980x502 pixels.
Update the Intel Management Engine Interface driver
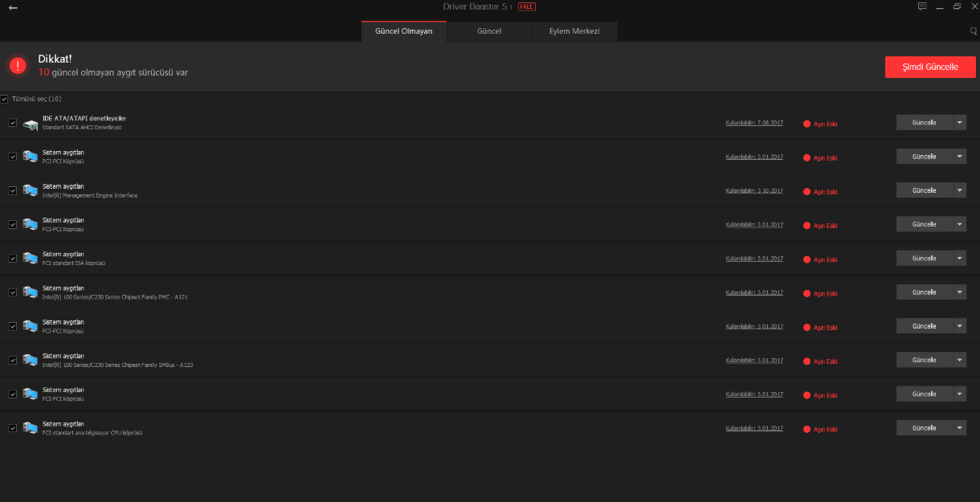925,190
